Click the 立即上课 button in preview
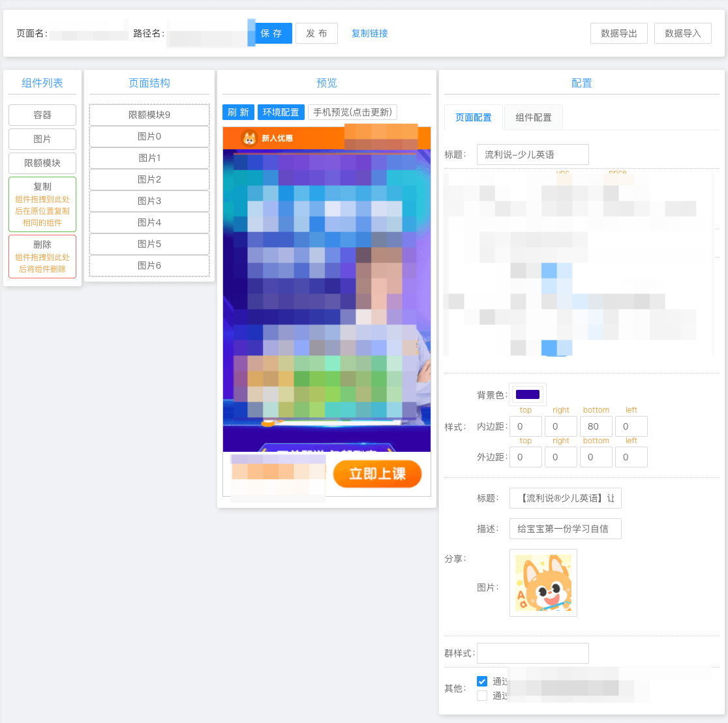728x723 pixels. pyautogui.click(x=378, y=474)
